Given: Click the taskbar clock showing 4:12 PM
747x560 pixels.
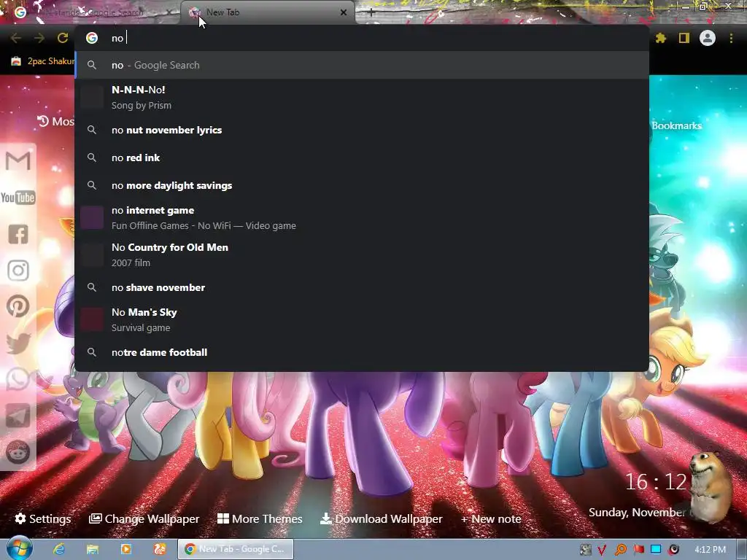Looking at the screenshot, I should click(710, 550).
